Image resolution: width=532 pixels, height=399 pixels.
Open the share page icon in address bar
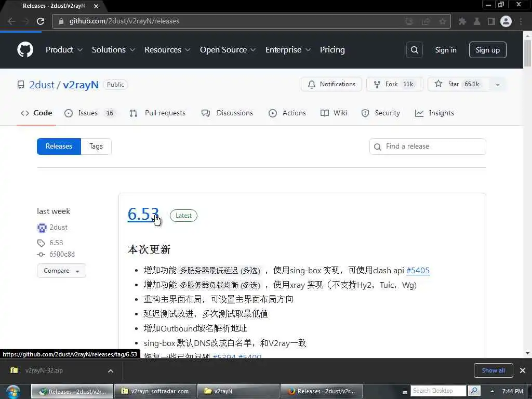(426, 21)
